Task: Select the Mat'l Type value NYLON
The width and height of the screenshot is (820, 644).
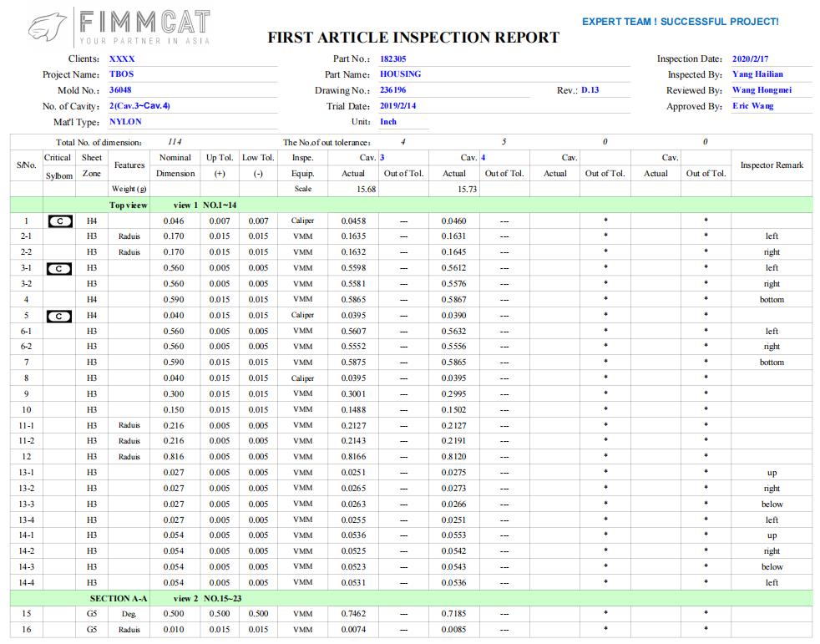Action: click(125, 121)
